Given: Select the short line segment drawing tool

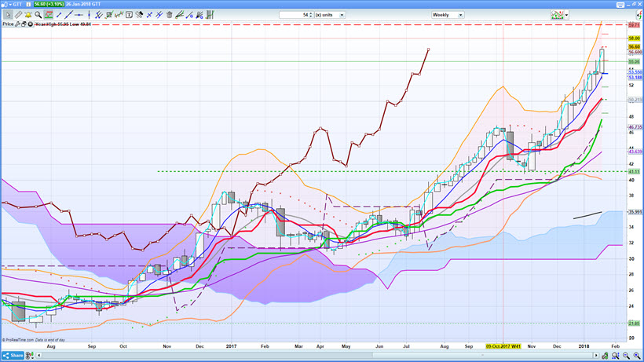Looking at the screenshot, I should tap(59, 15).
